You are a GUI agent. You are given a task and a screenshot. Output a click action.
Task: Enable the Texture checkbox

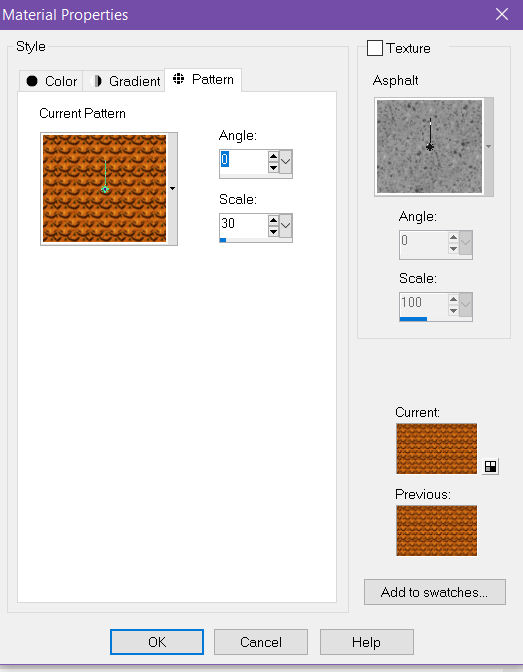point(375,48)
